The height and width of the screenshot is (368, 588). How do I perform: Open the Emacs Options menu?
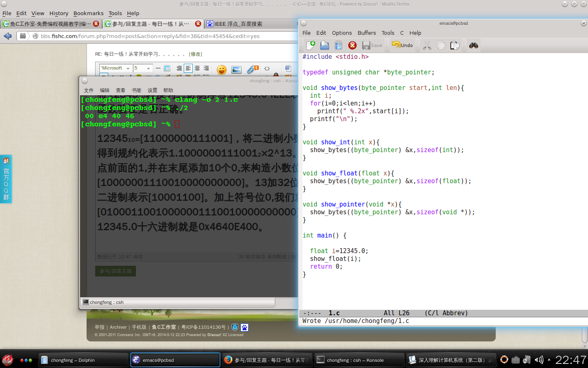[x=342, y=33]
